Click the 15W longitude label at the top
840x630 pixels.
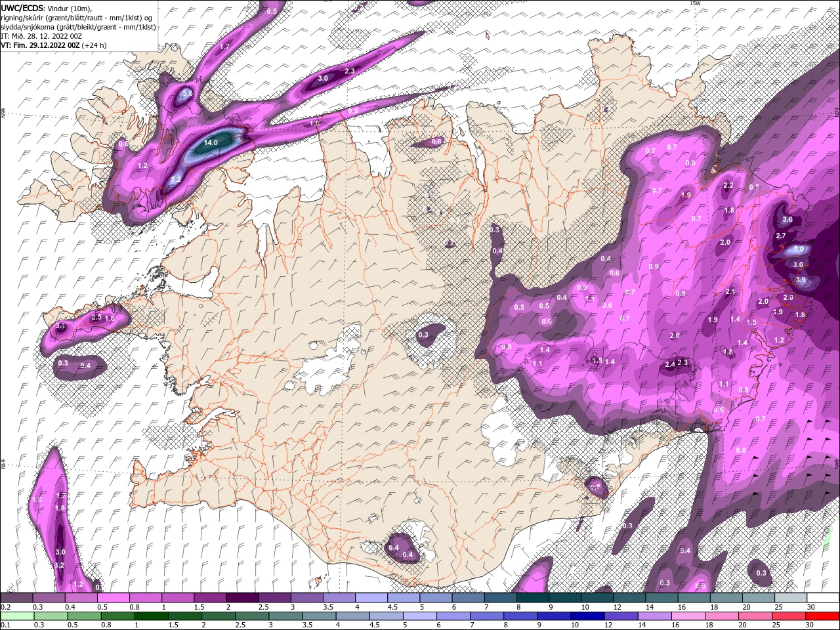[x=696, y=3]
